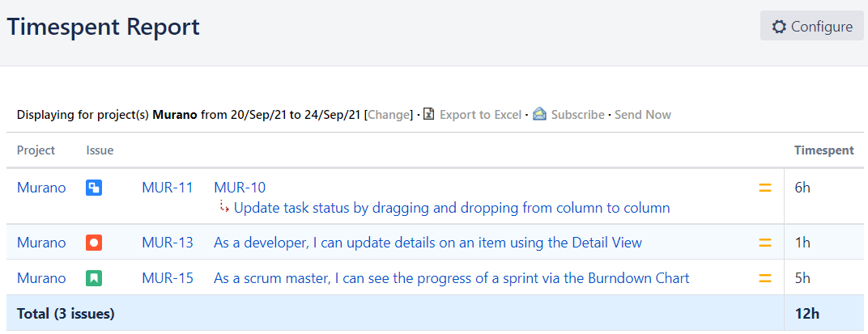Open parent issue MUR-10 link
The height and width of the screenshot is (334, 868).
tap(240, 188)
